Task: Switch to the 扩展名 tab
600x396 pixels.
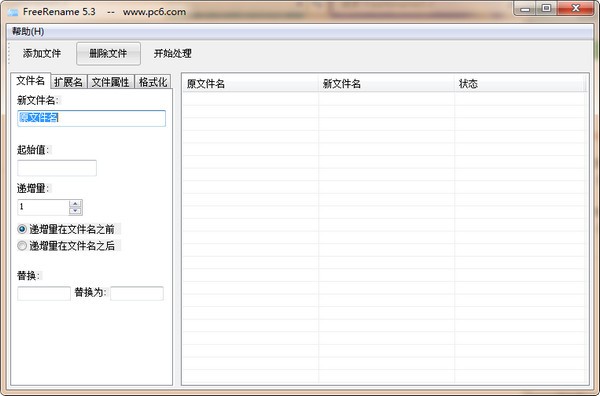Action: click(x=68, y=82)
